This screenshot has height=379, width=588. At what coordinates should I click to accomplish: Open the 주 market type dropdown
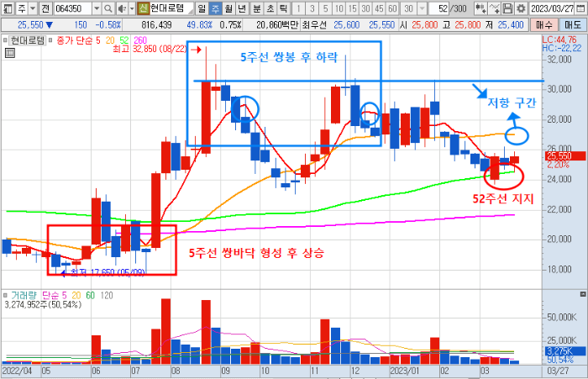33,8
